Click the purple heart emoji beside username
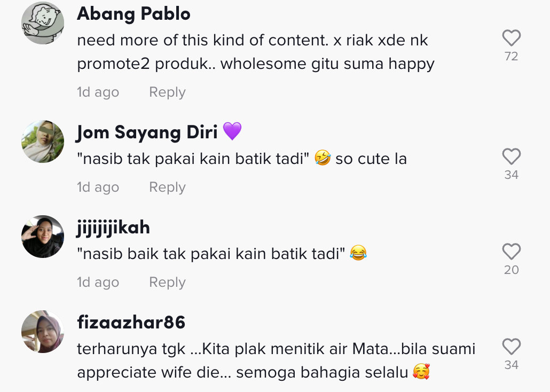The image size is (550, 392). pyautogui.click(x=232, y=131)
